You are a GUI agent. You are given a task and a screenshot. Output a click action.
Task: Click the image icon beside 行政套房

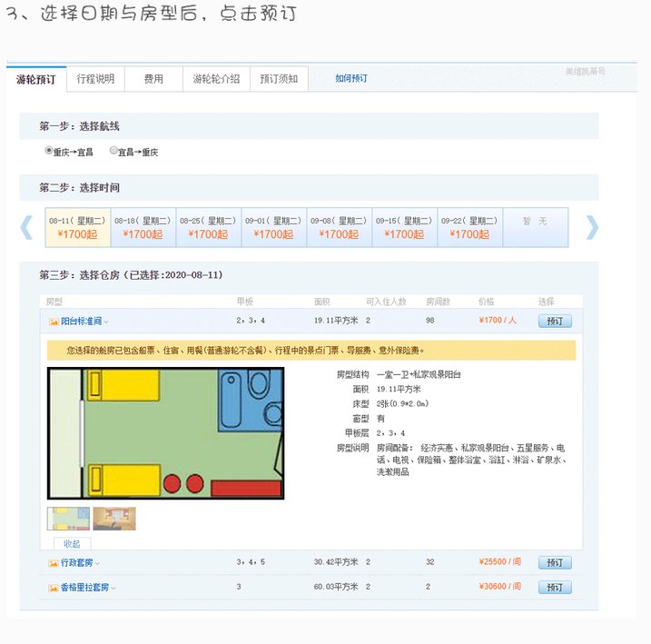coord(54,563)
